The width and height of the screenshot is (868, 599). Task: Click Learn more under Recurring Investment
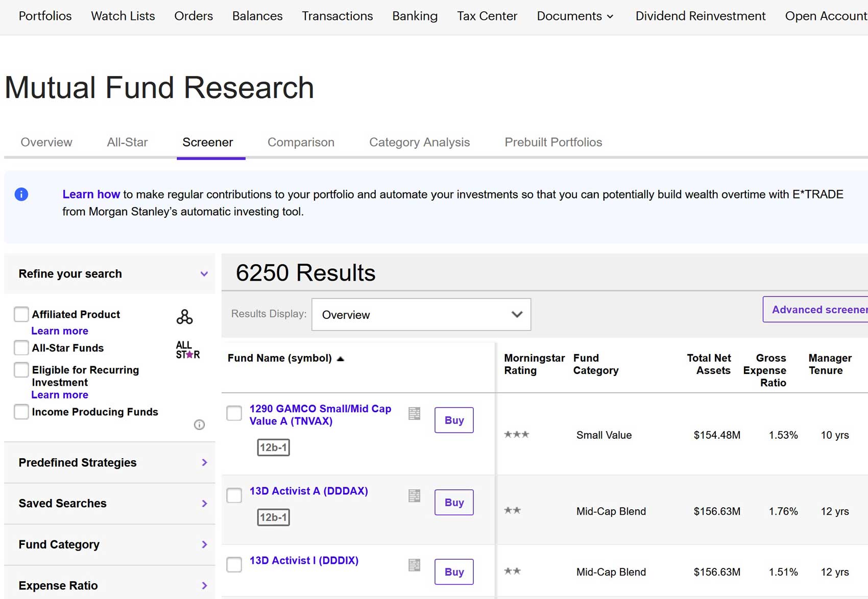[x=60, y=395]
